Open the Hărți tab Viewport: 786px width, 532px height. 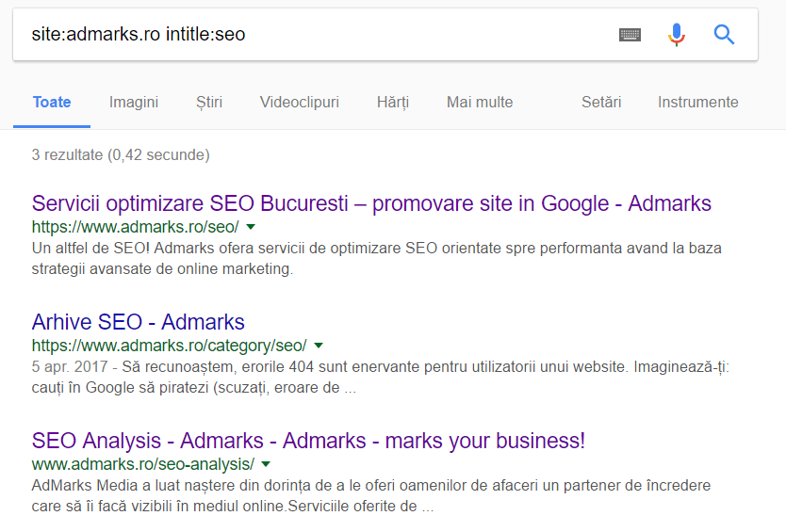click(x=393, y=103)
